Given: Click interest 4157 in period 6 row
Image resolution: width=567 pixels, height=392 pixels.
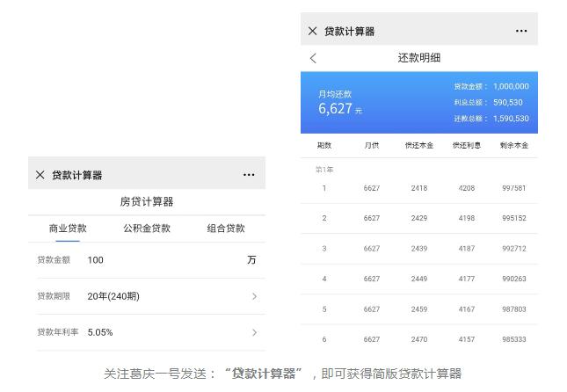Looking at the screenshot, I should tap(467, 339).
